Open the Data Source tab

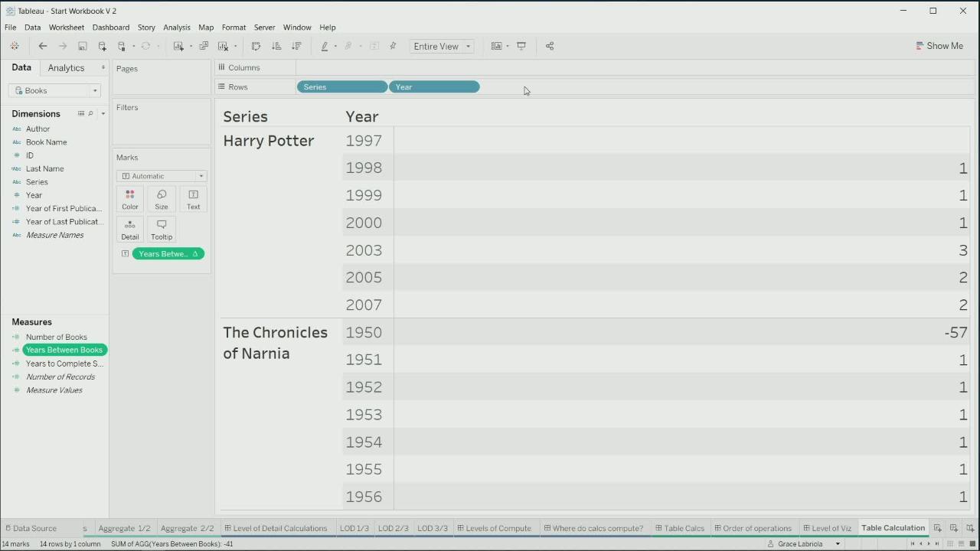tap(31, 528)
